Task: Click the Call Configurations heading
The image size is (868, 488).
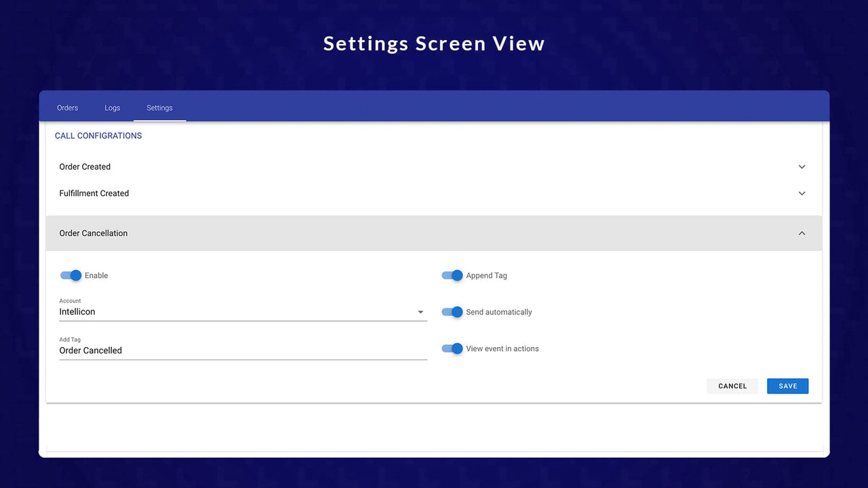Action: point(98,136)
